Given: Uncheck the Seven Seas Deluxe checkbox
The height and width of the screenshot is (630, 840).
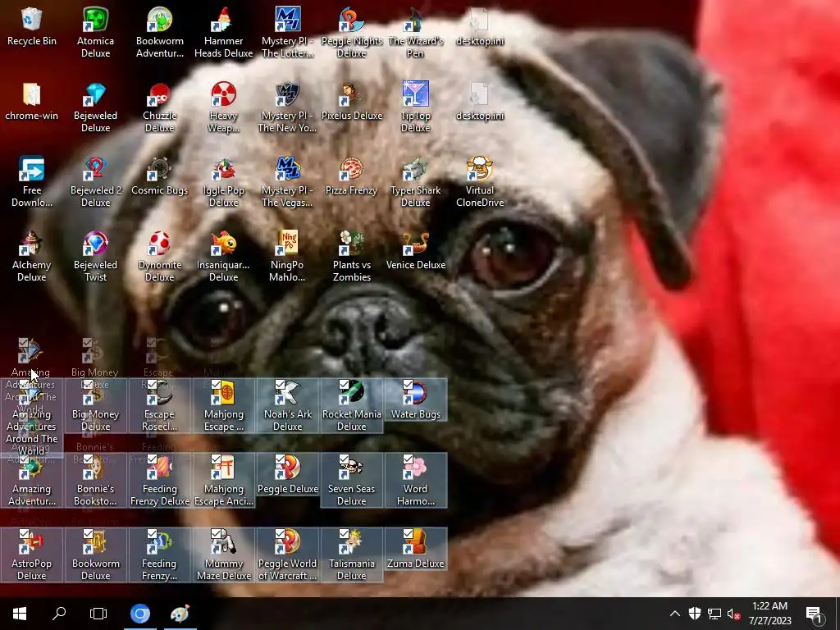Looking at the screenshot, I should pyautogui.click(x=344, y=459).
